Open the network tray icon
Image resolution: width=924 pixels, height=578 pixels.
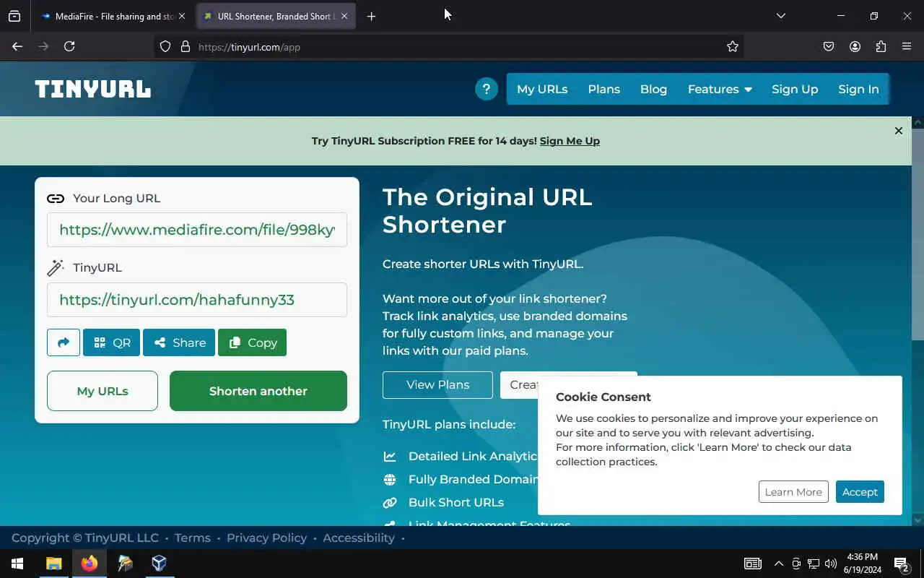[x=814, y=564]
